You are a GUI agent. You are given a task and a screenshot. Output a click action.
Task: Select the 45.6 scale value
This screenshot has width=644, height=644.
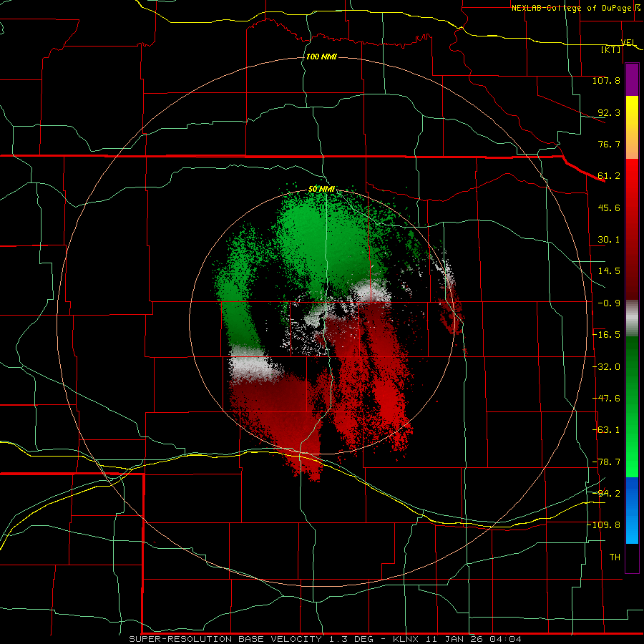pyautogui.click(x=609, y=208)
